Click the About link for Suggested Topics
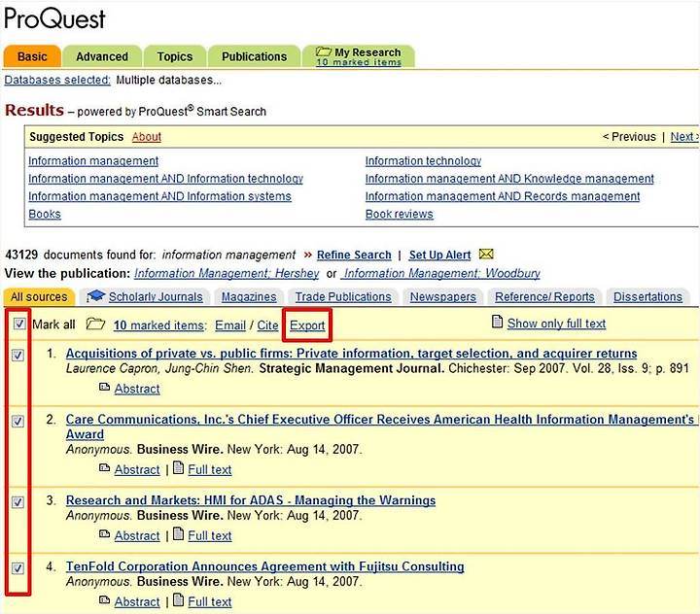Screen dimensions: 700x614 [x=147, y=137]
